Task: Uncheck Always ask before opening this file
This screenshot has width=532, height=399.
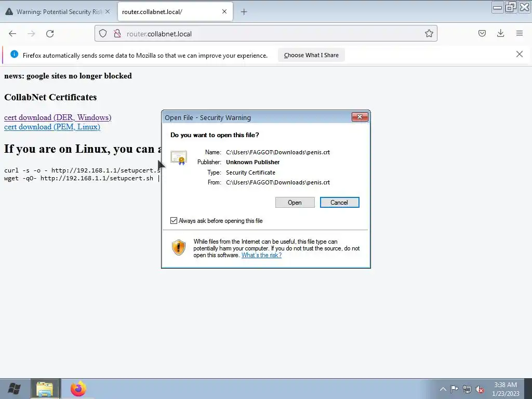Action: pos(174,221)
